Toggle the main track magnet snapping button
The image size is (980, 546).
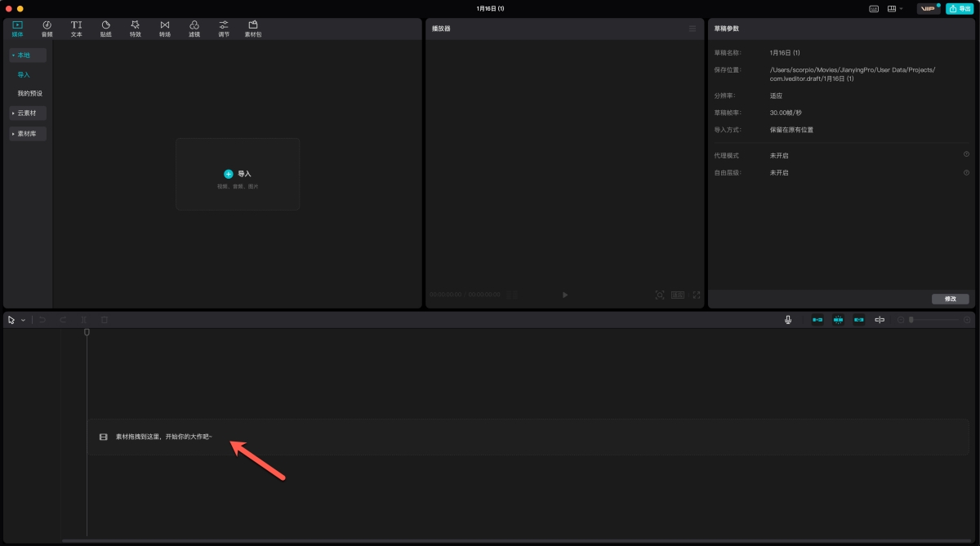[817, 320]
